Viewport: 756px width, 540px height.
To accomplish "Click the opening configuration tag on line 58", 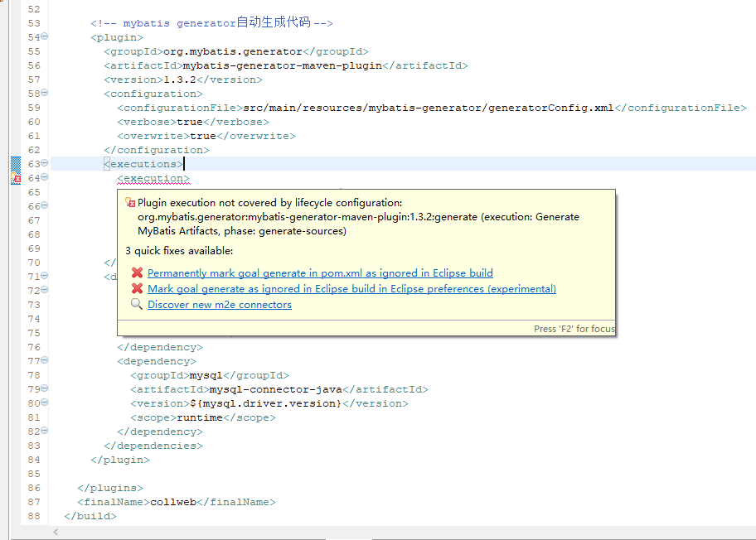I will [x=153, y=94].
